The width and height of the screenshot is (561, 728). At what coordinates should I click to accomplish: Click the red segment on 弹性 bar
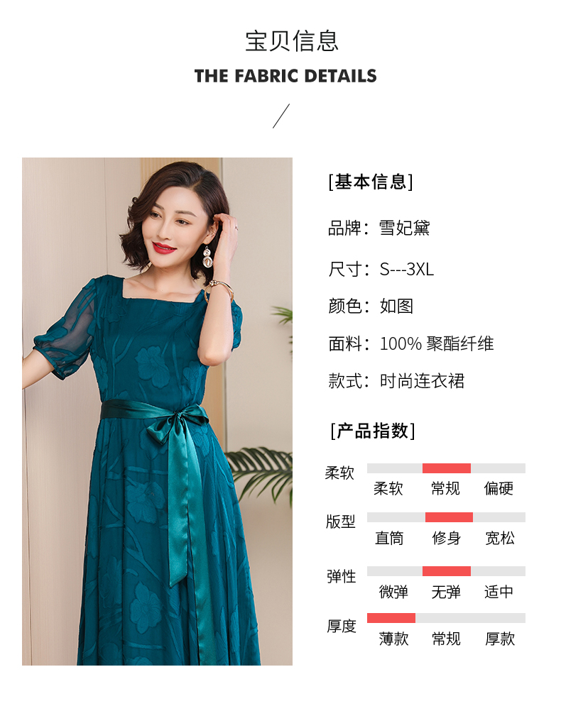(447, 571)
